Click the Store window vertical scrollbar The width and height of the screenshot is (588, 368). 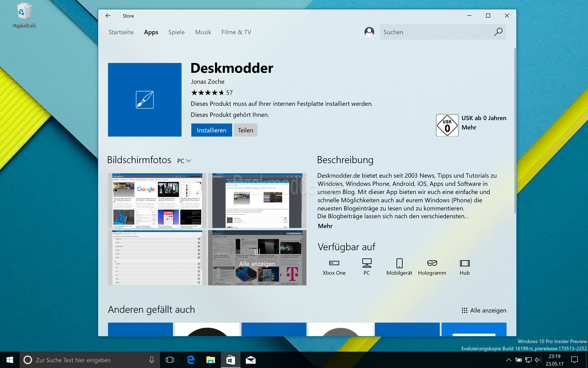pyautogui.click(x=515, y=131)
